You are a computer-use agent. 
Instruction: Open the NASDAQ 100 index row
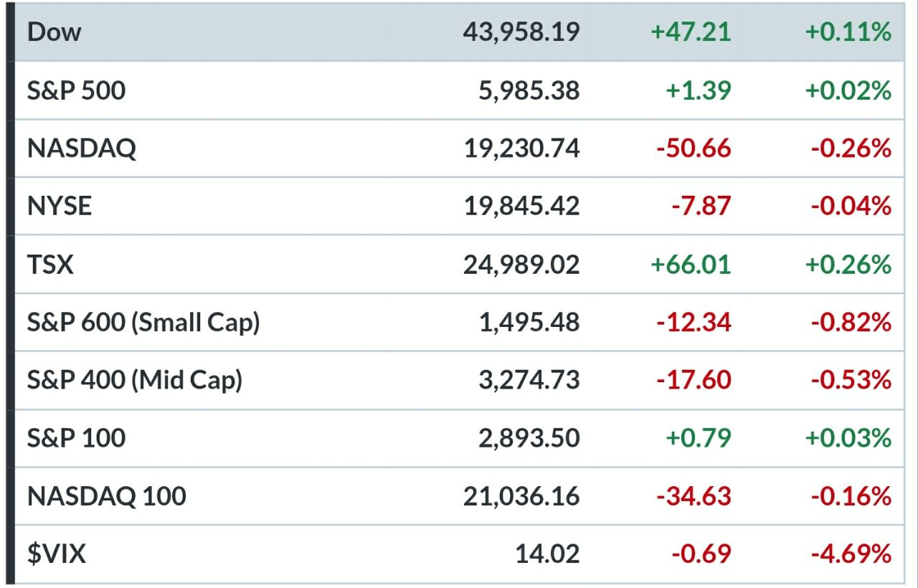(x=459, y=496)
